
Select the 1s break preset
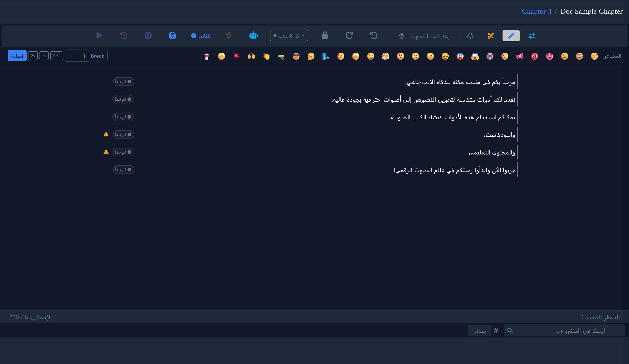tap(44, 56)
